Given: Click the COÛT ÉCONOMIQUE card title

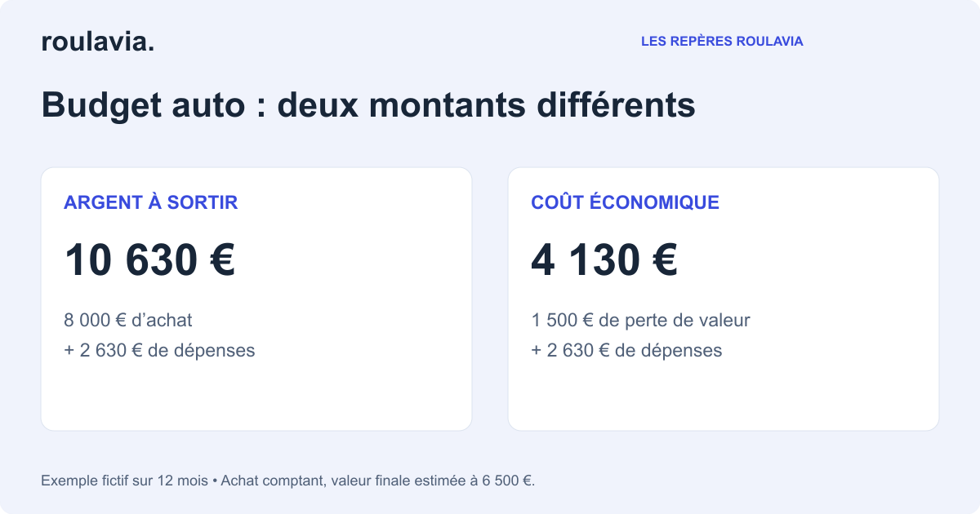Looking at the screenshot, I should (x=625, y=202).
